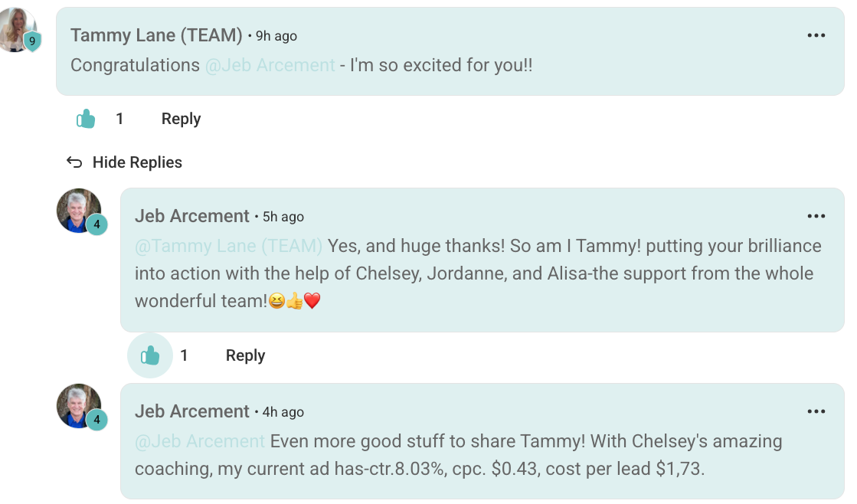Open options menu on Tammy Lane's comment

816,35
